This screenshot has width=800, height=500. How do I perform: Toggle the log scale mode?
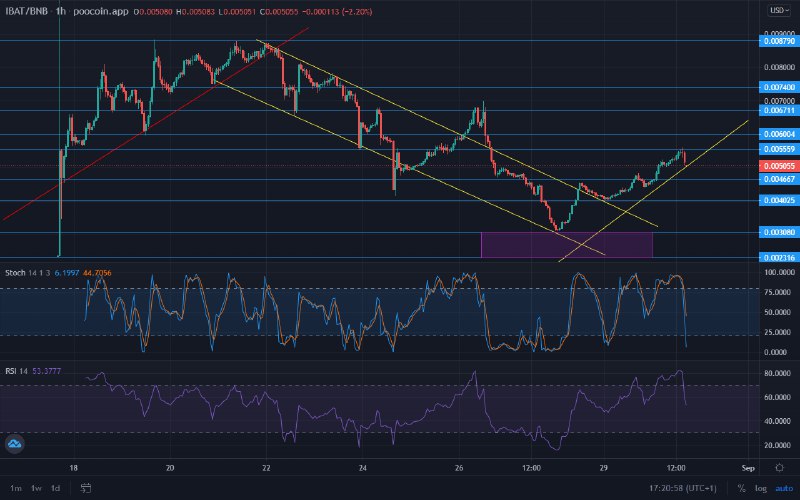point(761,488)
